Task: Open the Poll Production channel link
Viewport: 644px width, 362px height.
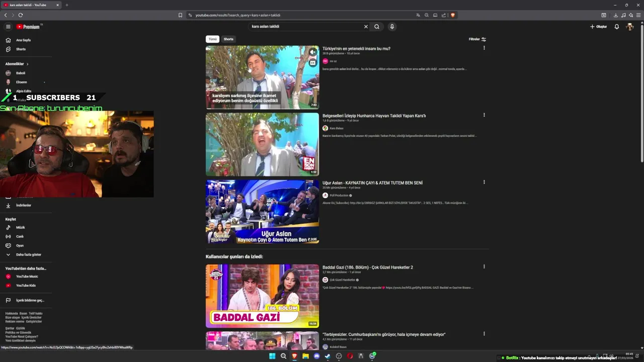Action: (339, 195)
